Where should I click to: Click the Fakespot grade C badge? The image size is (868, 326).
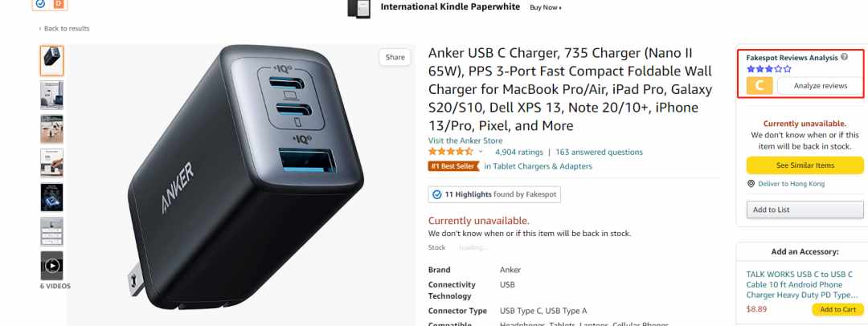[x=759, y=86]
